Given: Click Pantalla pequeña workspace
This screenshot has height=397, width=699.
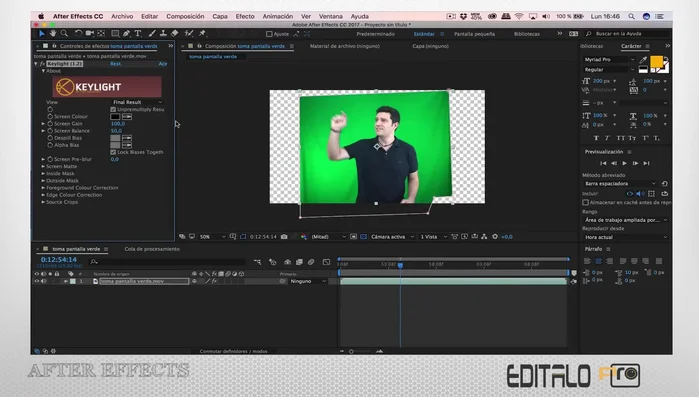Looking at the screenshot, I should (474, 34).
